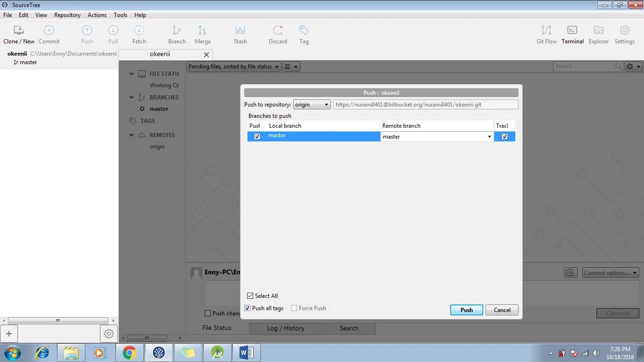Click the gear icon below repository list
The image size is (644, 362).
tap(109, 334)
